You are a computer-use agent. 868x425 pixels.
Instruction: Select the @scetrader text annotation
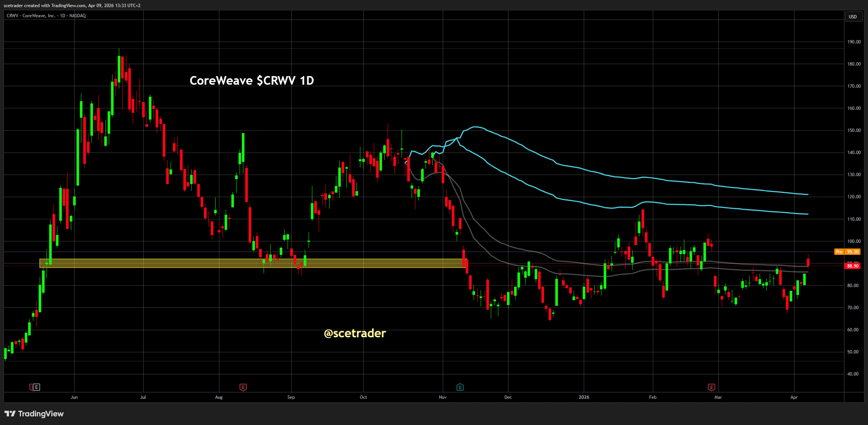pyautogui.click(x=355, y=333)
